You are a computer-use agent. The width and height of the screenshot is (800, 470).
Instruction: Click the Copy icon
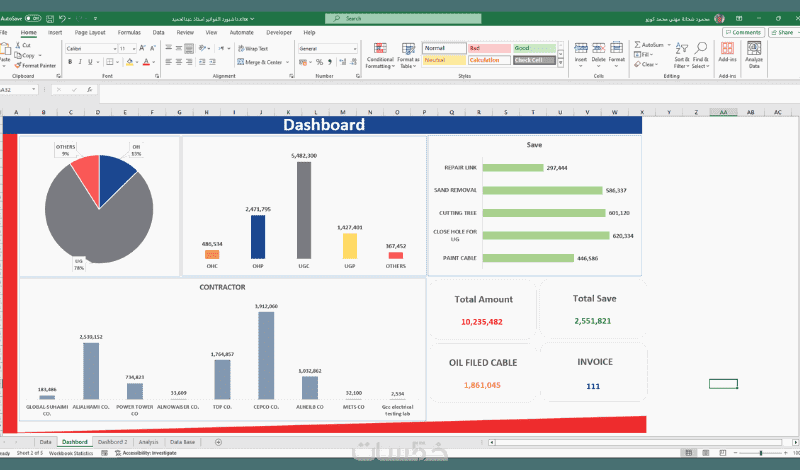pos(18,55)
